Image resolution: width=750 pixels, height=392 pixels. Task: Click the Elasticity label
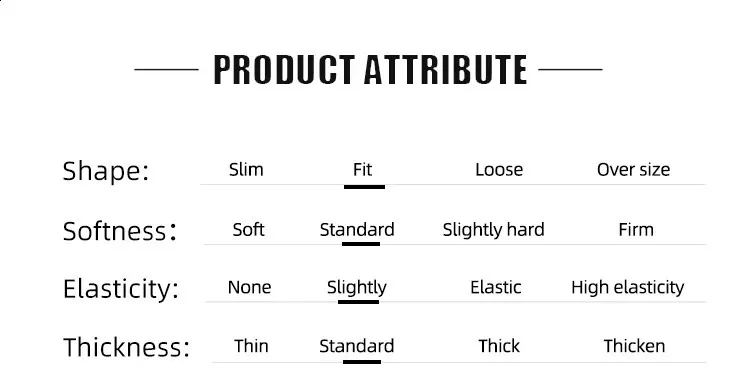(x=121, y=289)
